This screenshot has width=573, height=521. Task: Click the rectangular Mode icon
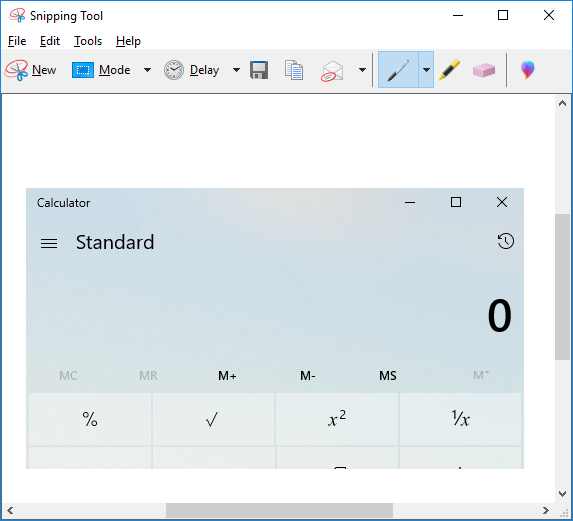83,70
